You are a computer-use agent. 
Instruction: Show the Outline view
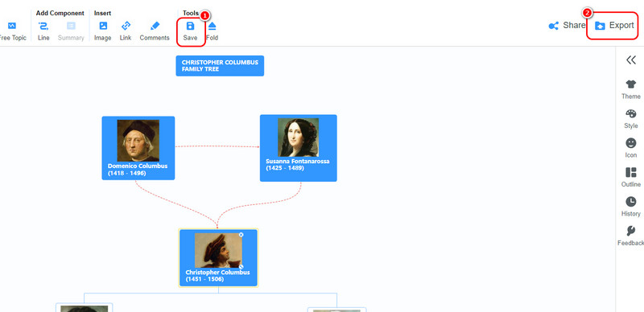[631, 178]
